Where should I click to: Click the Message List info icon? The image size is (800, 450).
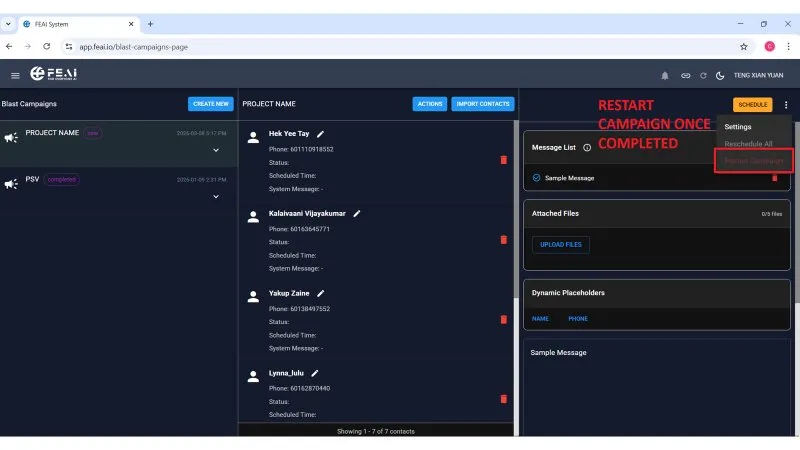click(587, 147)
